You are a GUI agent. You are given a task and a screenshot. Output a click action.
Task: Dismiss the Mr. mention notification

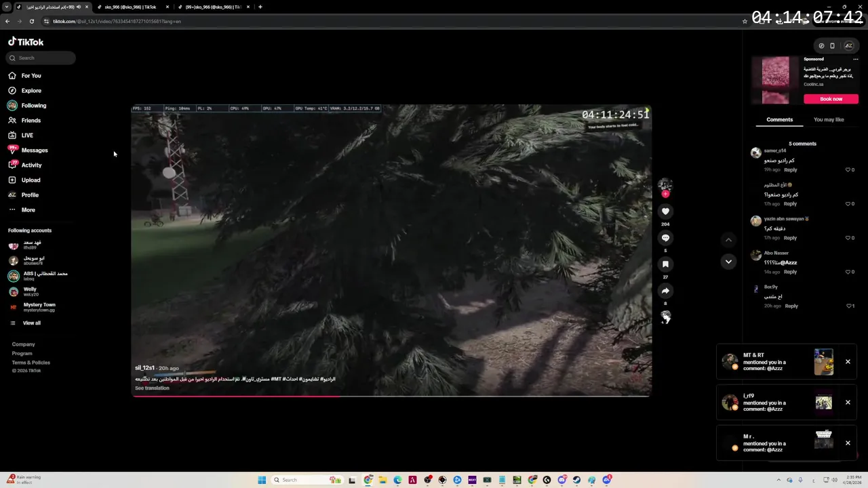click(x=848, y=443)
